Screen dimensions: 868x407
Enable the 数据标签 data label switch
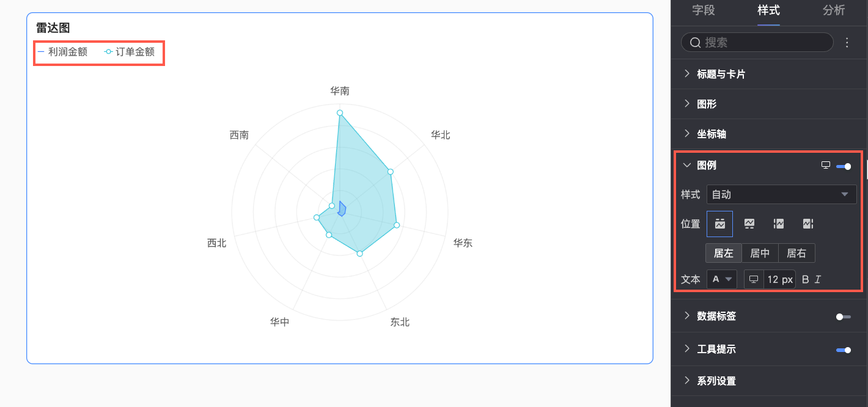coord(844,317)
